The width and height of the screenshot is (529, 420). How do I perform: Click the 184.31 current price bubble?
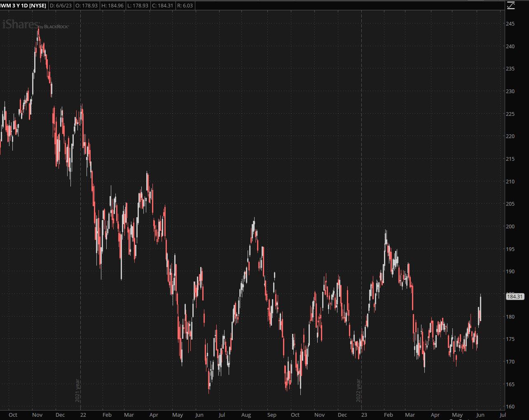pyautogui.click(x=515, y=296)
